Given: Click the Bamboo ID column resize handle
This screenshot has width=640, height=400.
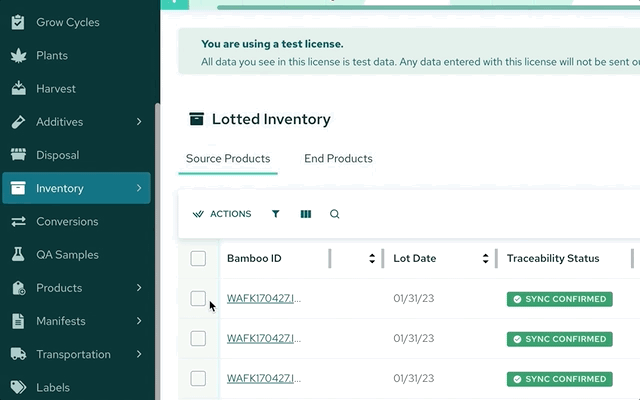Looking at the screenshot, I should 329,258.
